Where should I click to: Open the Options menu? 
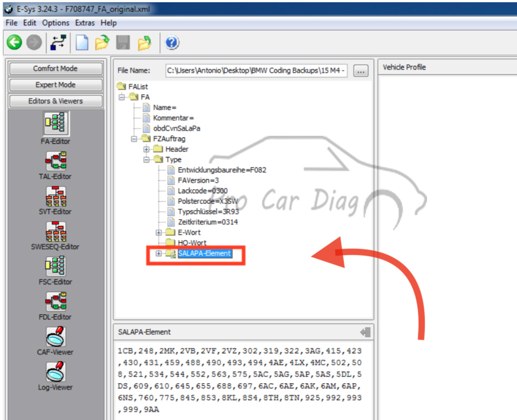click(55, 23)
